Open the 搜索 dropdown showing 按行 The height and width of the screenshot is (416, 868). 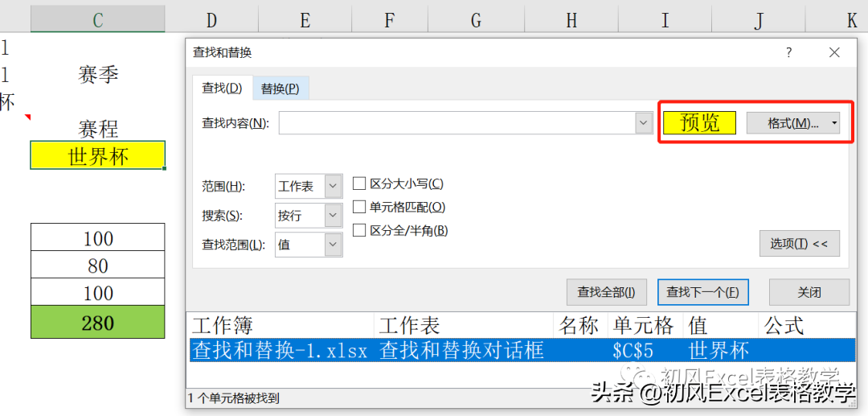[309, 216]
